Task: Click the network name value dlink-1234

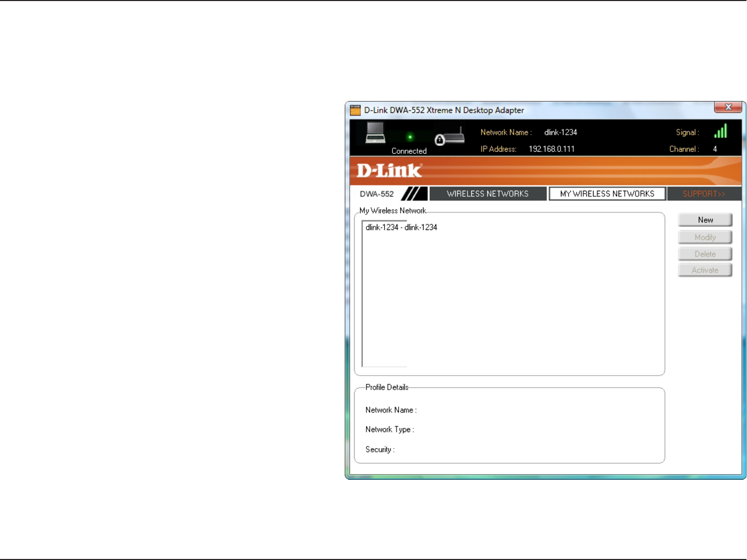Action: [x=560, y=133]
